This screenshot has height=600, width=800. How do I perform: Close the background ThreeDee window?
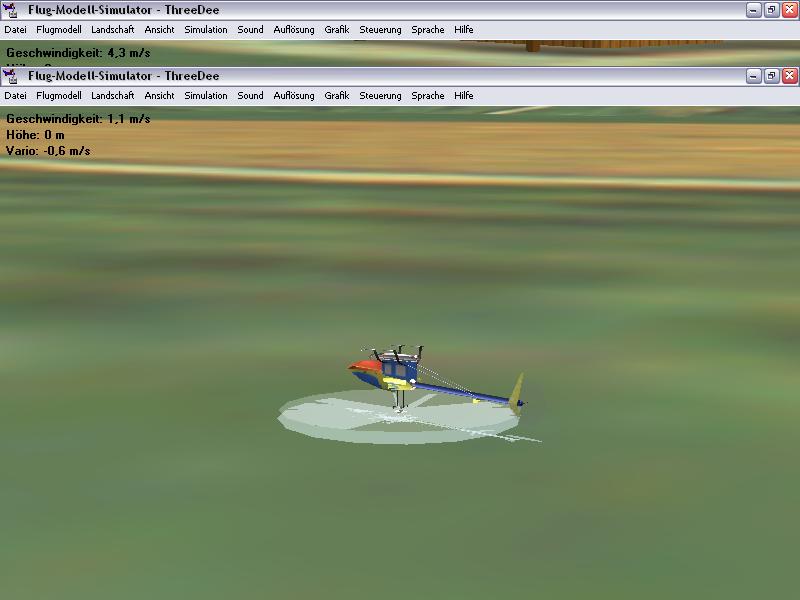pyautogui.click(x=789, y=10)
